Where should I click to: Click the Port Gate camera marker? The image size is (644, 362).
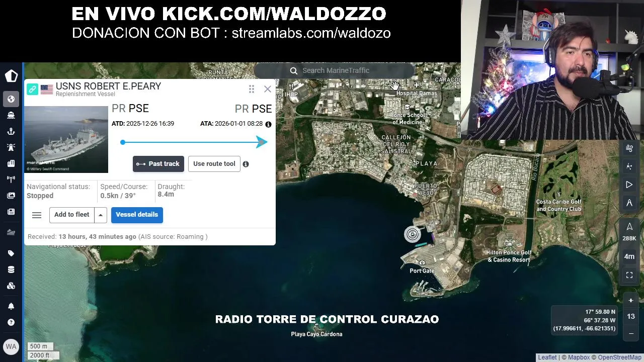pyautogui.click(x=422, y=263)
